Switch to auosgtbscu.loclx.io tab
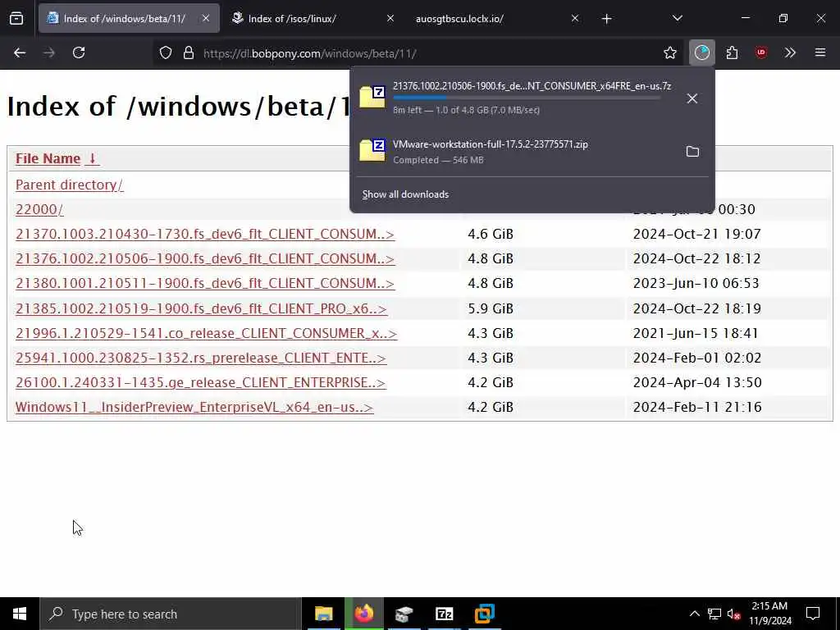Image resolution: width=840 pixels, height=630 pixels. point(498,19)
